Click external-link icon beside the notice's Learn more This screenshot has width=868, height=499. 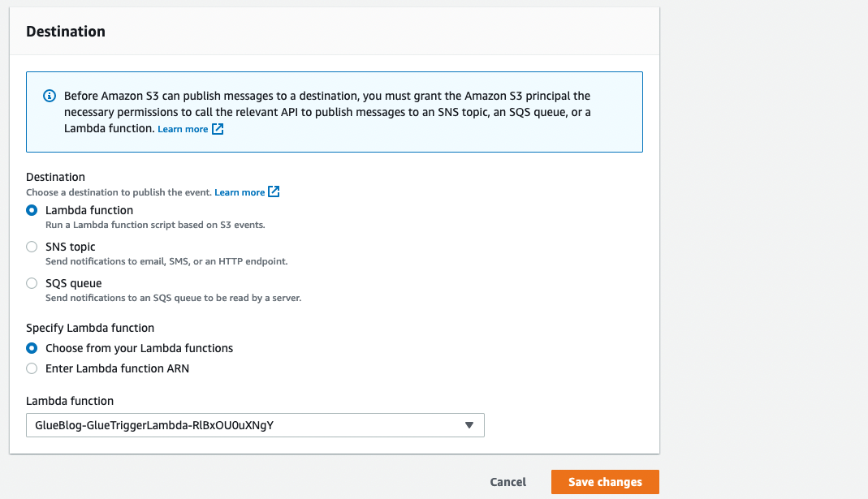click(x=218, y=129)
